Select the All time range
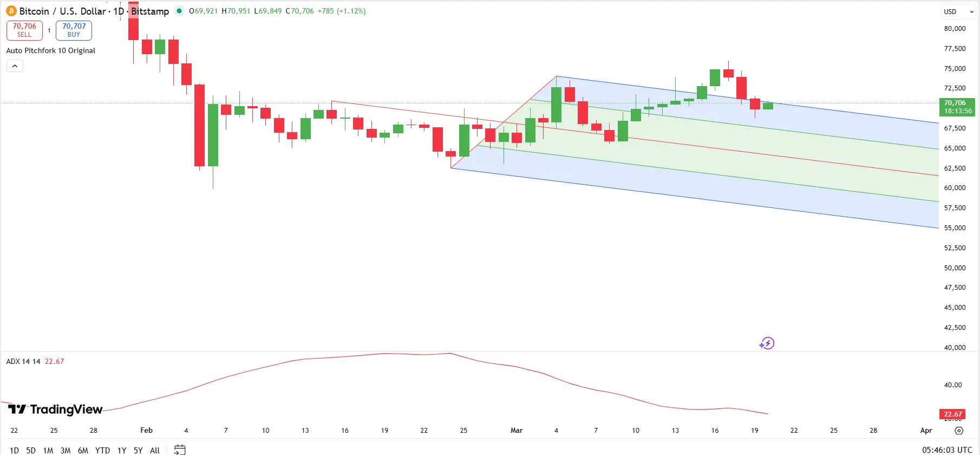 (155, 450)
